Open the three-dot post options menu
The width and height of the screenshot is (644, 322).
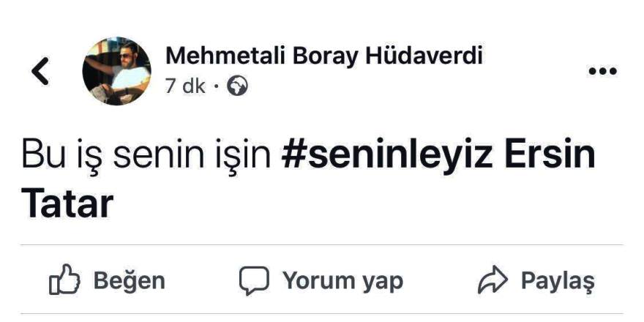coord(602,71)
